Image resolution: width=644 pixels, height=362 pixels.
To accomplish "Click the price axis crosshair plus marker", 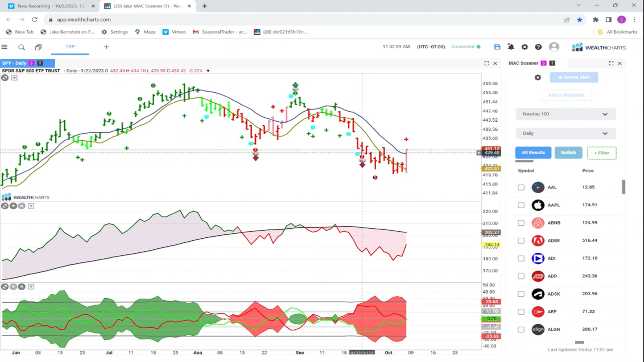I will coord(479,153).
